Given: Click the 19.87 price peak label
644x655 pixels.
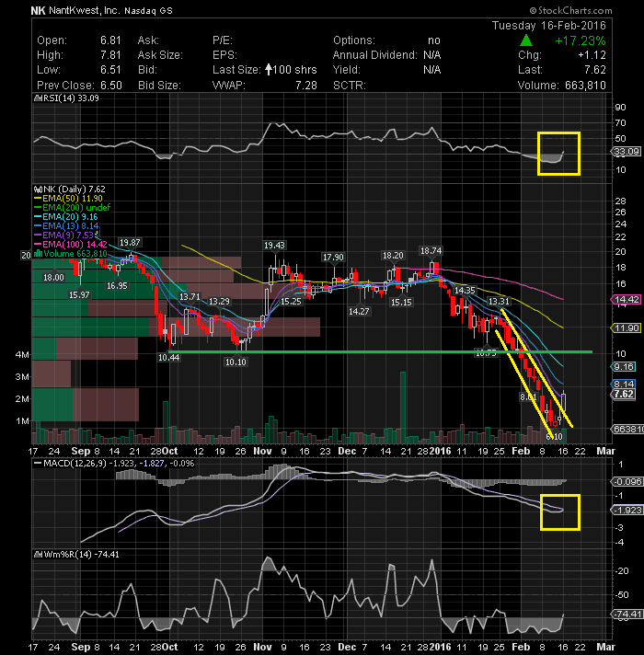Looking at the screenshot, I should pos(130,243).
